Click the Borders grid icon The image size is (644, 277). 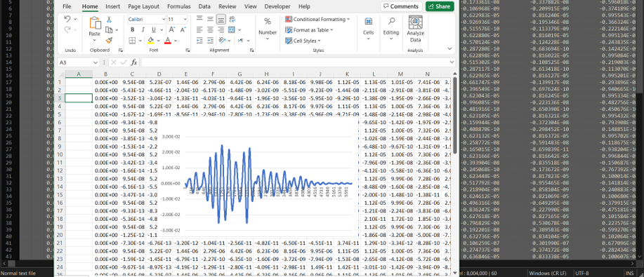[x=132, y=40]
